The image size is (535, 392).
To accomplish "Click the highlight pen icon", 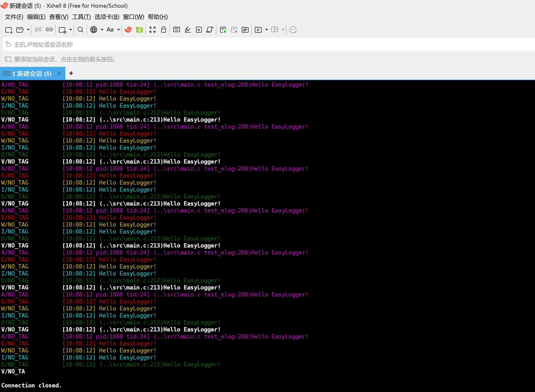I will point(188,30).
